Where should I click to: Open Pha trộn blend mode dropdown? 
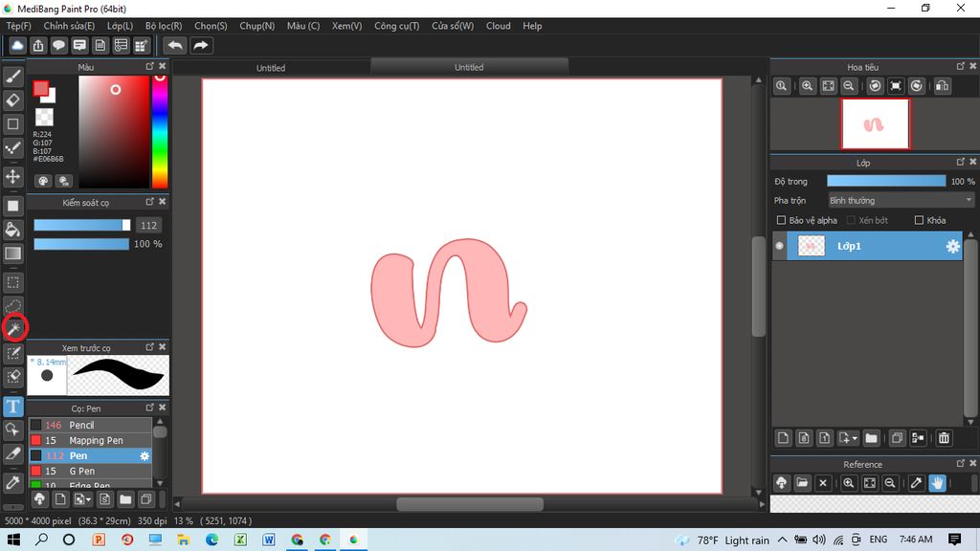901,201
